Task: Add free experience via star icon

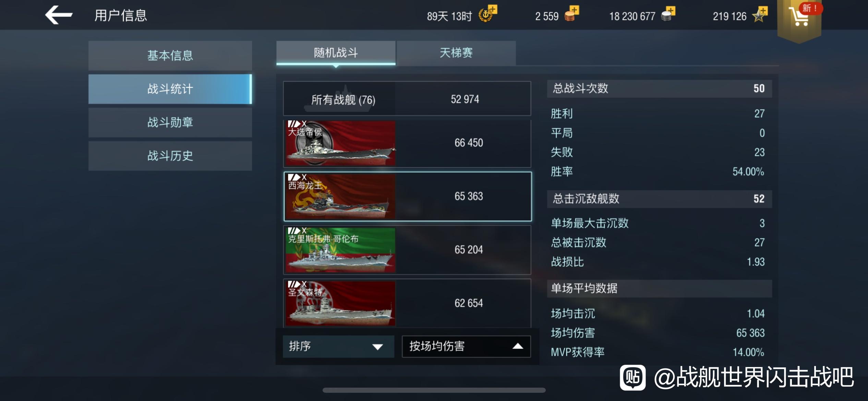Action: 760,14
